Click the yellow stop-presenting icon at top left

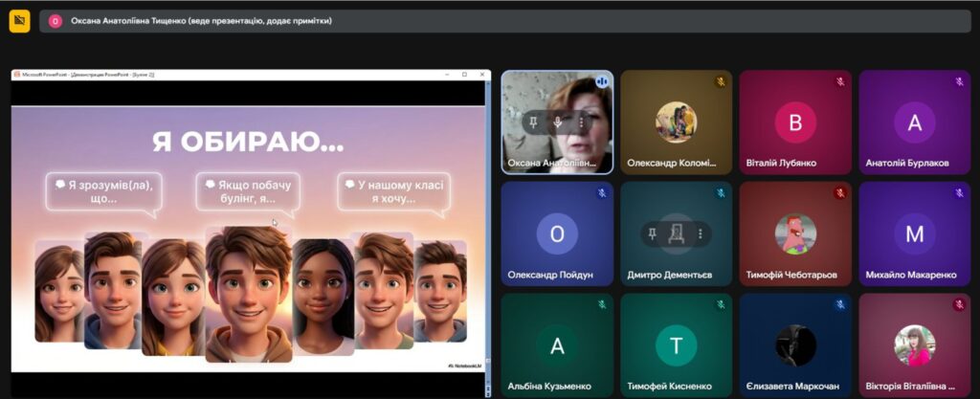19,21
